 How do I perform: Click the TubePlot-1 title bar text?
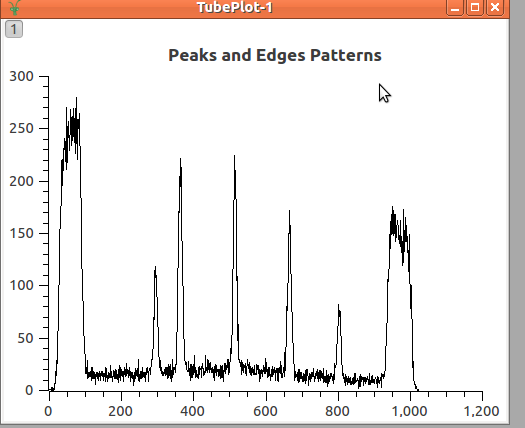click(235, 7)
